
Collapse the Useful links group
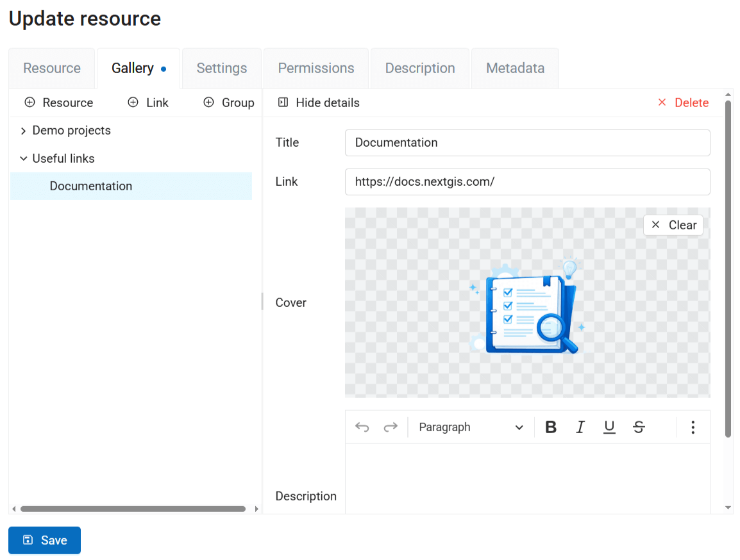coord(24,158)
